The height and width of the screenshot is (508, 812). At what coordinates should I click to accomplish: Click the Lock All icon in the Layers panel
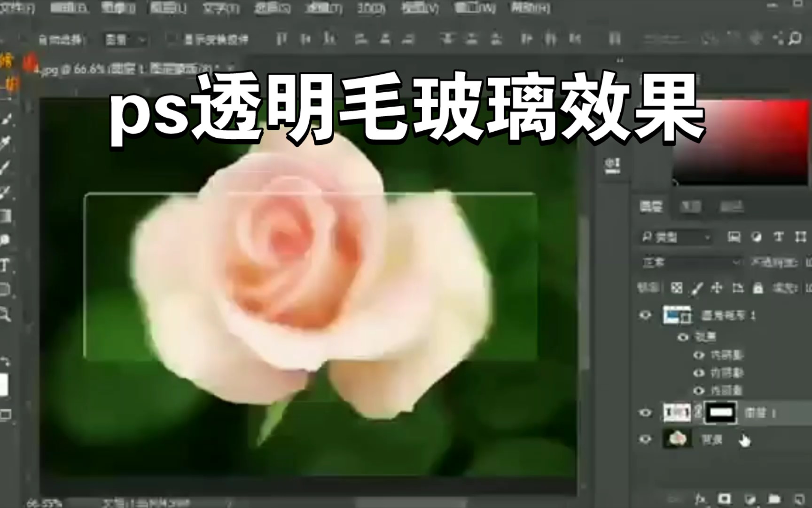click(x=757, y=288)
